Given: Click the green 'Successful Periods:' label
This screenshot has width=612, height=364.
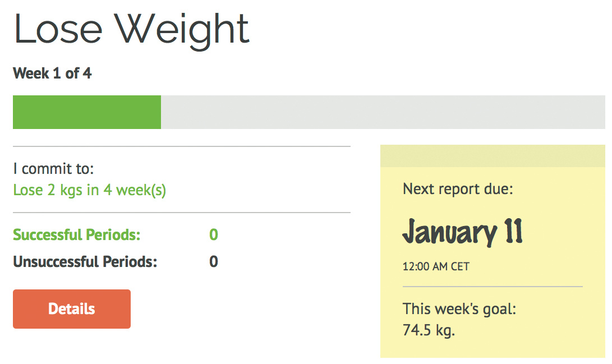Looking at the screenshot, I should pyautogui.click(x=77, y=234).
